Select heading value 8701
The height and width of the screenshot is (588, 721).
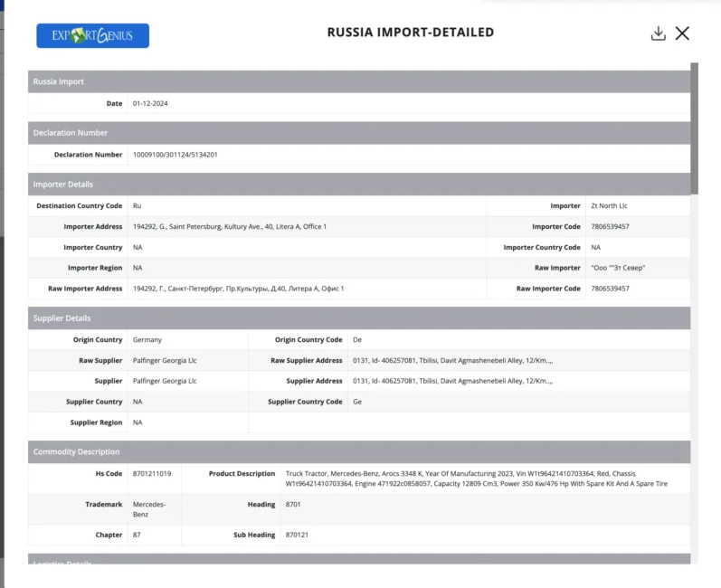click(293, 505)
